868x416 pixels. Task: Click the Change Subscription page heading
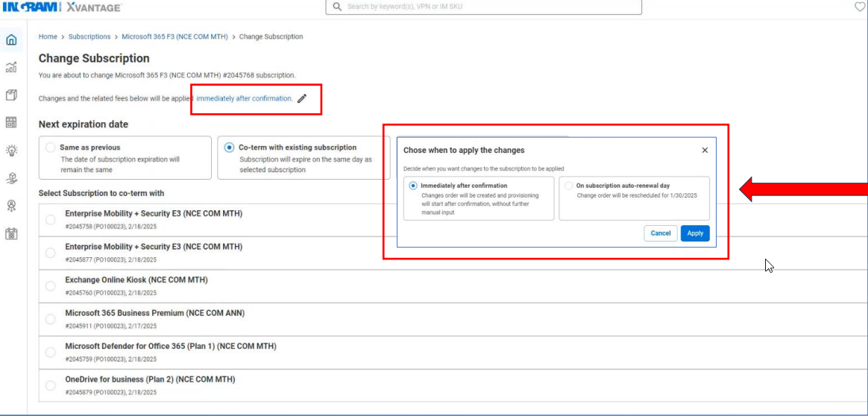coord(94,58)
